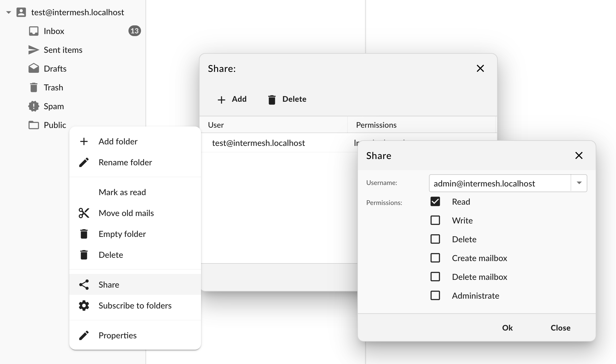Enable the Delete mailbox checkbox
Screen dimensions: 616x364
point(435,277)
